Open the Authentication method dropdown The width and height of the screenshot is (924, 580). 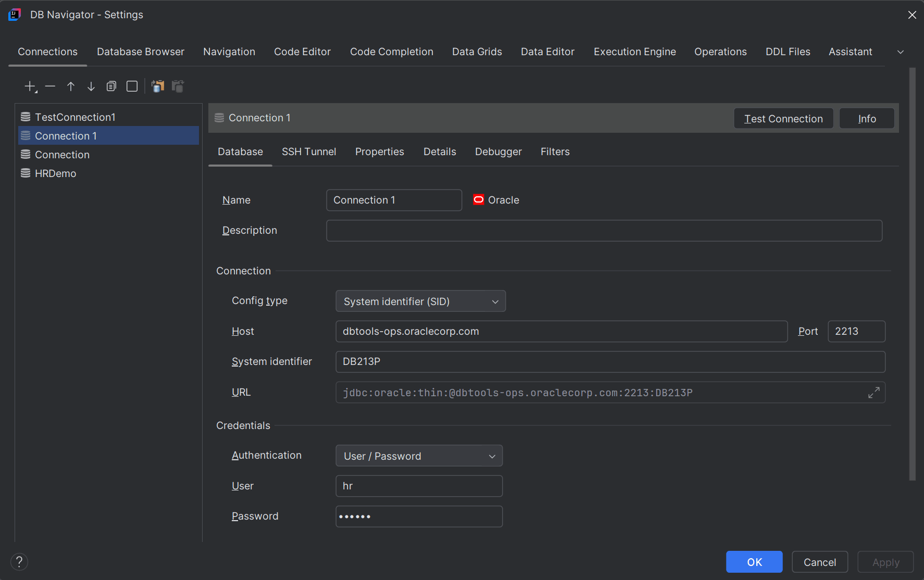419,456
